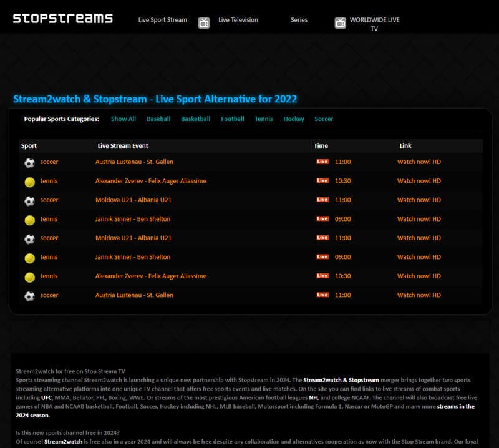Click the TV icon beside Live Television
This screenshot has height=448, width=499.
pyautogui.click(x=204, y=23)
